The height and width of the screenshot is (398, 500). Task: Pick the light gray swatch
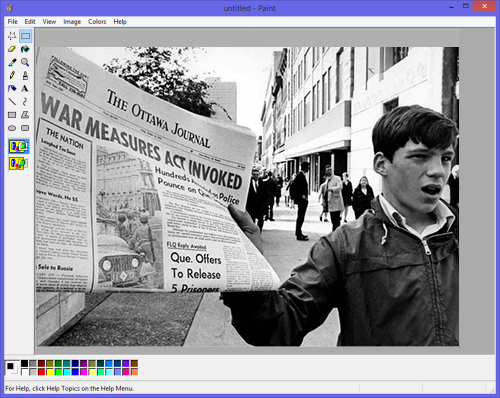click(x=33, y=372)
